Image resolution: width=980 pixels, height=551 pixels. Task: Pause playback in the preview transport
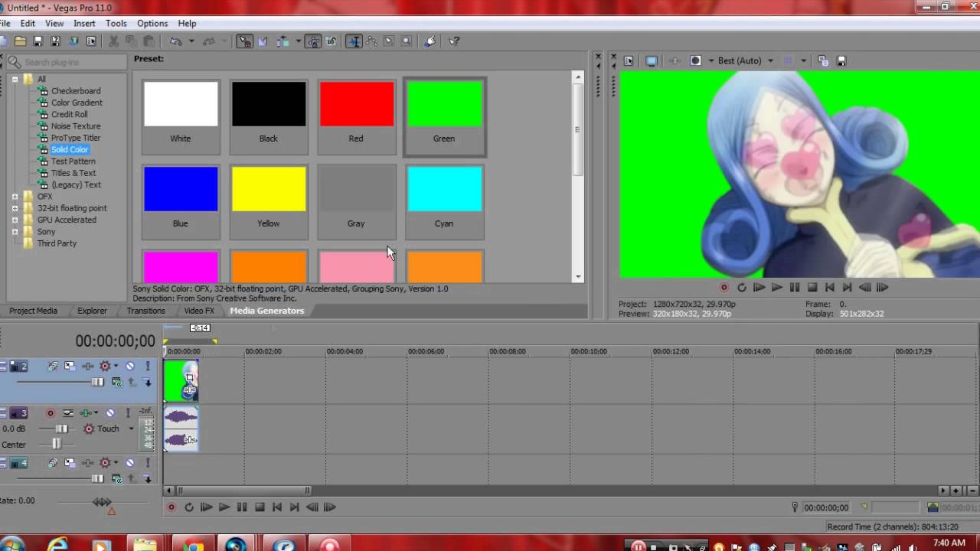[795, 288]
